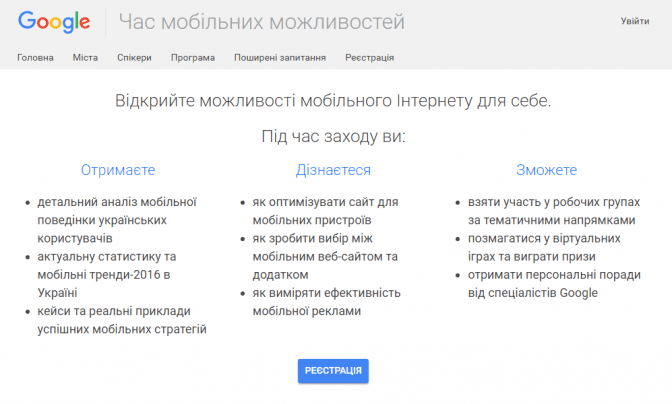This screenshot has width=672, height=404.
Task: Open Поширені запитання in the navigation
Action: pos(280,58)
